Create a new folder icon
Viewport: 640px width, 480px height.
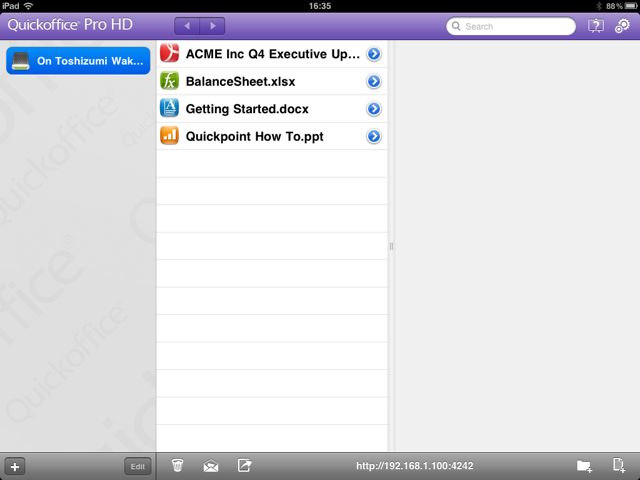click(x=584, y=466)
